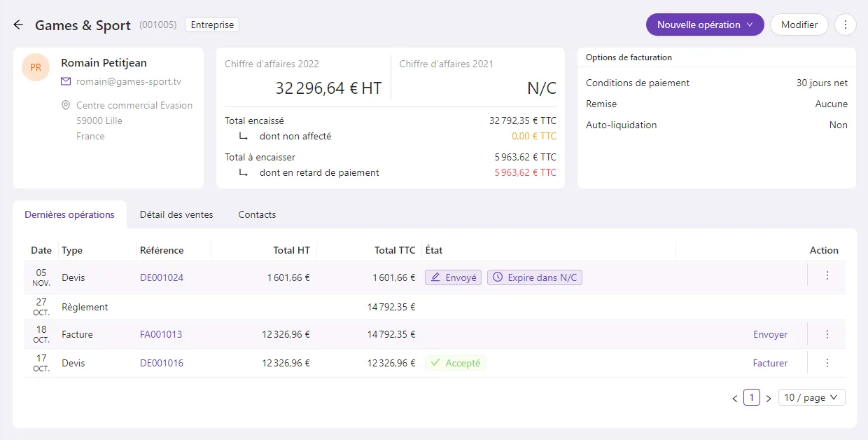Open row actions for quote DE001024
This screenshot has height=440, width=868.
[x=827, y=276]
